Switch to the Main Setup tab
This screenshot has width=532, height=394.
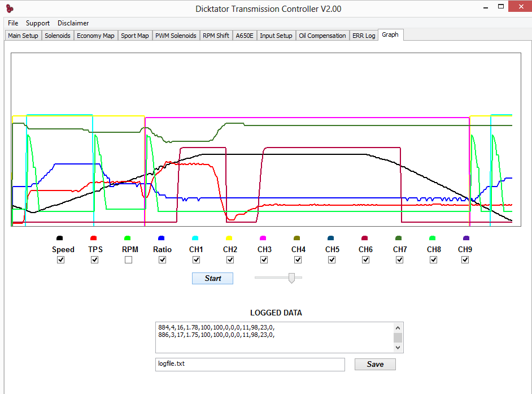[23, 36]
